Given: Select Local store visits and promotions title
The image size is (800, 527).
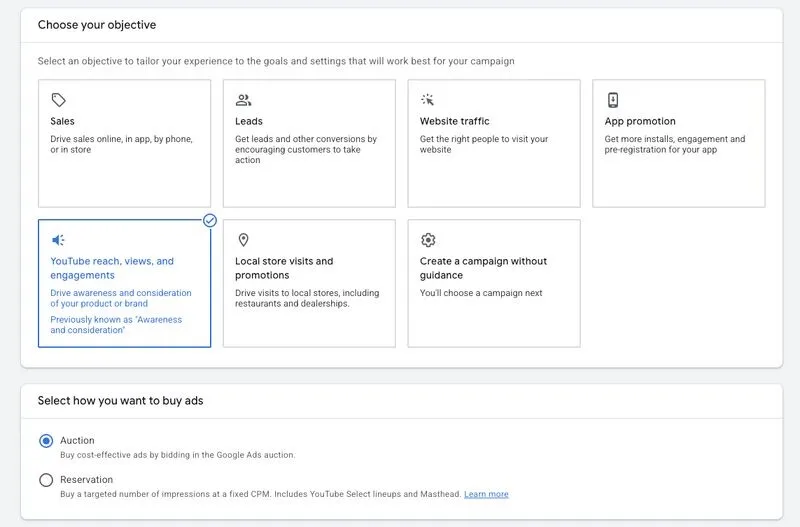Looking at the screenshot, I should click(284, 268).
